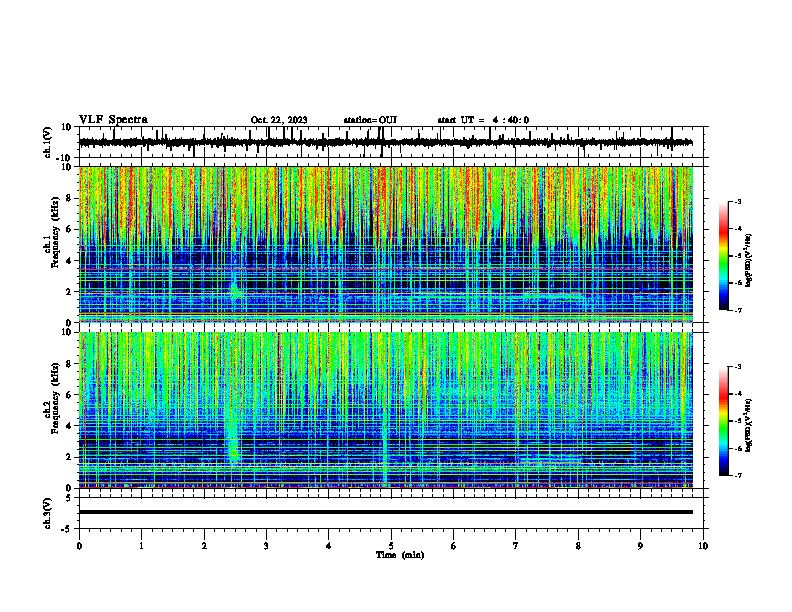This screenshot has width=792, height=612.
Task: Click the ch.1 spectrogram panel
Action: click(386, 244)
